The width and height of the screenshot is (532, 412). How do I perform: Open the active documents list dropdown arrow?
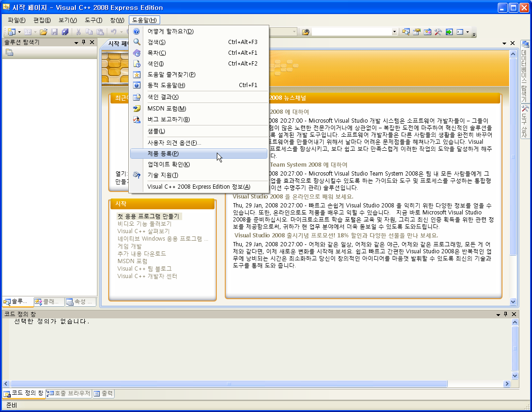[x=504, y=44]
